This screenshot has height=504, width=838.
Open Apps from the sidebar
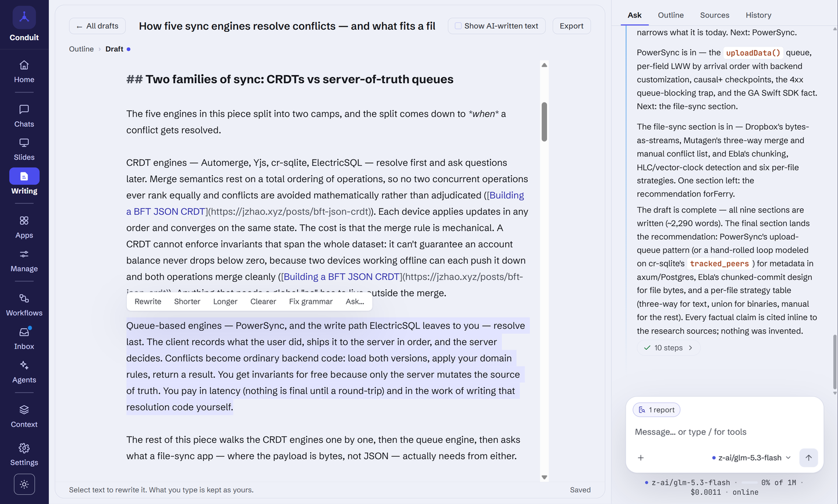(24, 227)
